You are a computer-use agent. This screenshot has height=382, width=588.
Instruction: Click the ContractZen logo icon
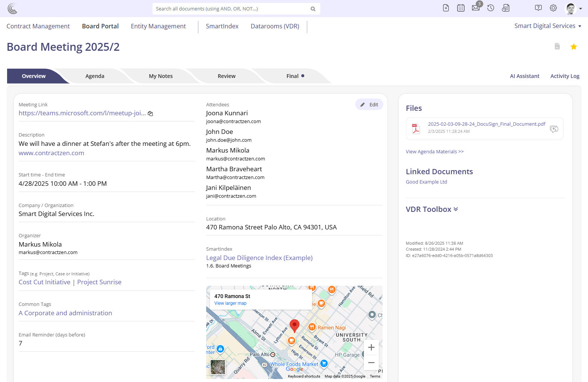12,8
